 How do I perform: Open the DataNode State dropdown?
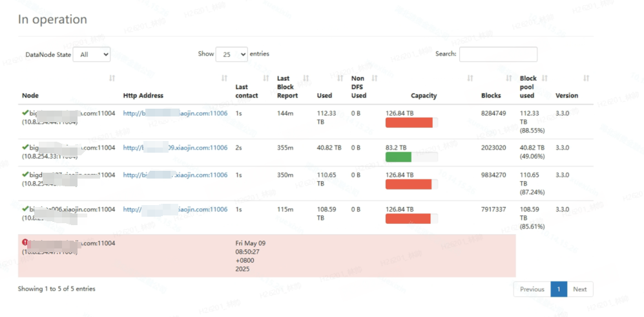pos(92,55)
